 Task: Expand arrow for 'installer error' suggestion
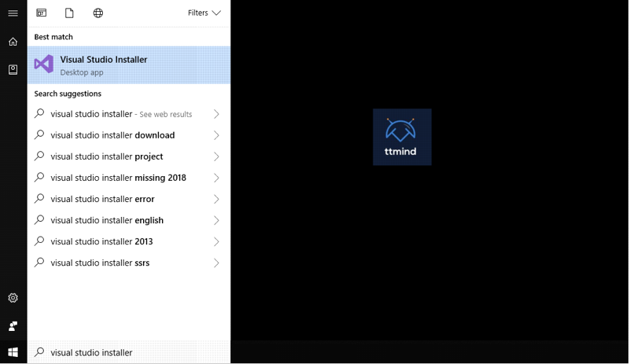pos(217,199)
